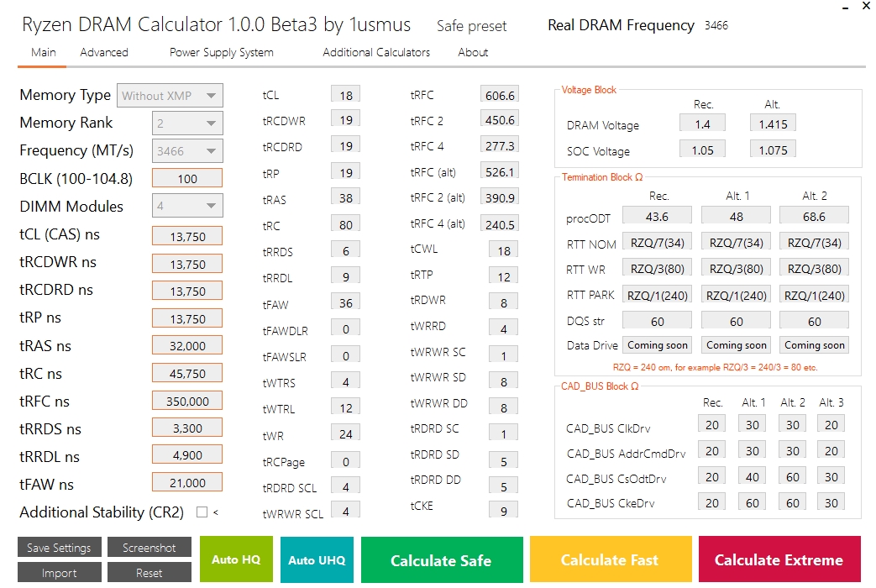The height and width of the screenshot is (588, 876).
Task: Click the small arrow beside CR2 checkbox
Action: point(216,512)
